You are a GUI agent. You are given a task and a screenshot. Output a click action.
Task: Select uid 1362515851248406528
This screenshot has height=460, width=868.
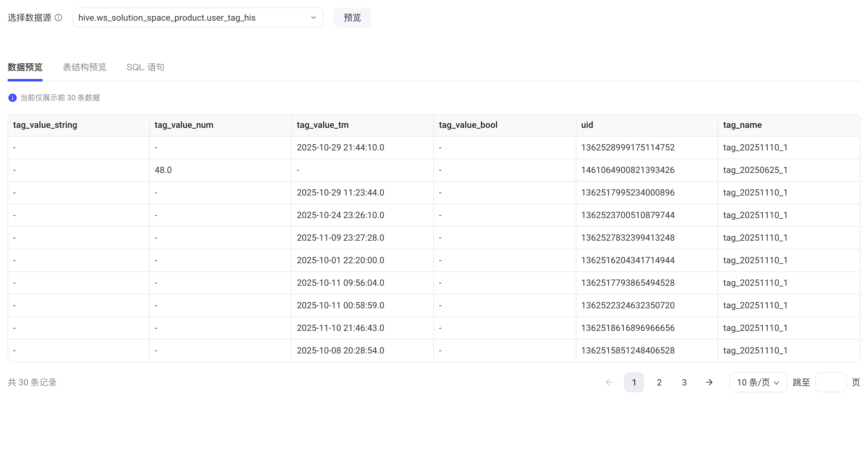click(628, 351)
